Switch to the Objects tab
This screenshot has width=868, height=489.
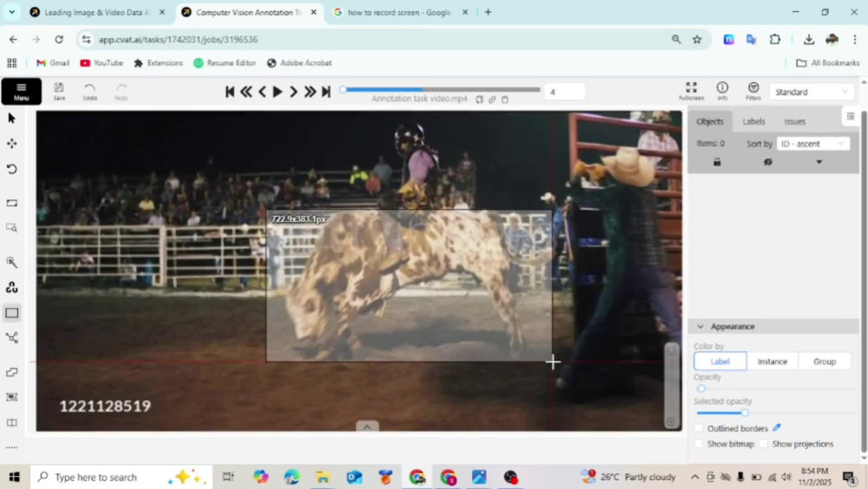(710, 122)
